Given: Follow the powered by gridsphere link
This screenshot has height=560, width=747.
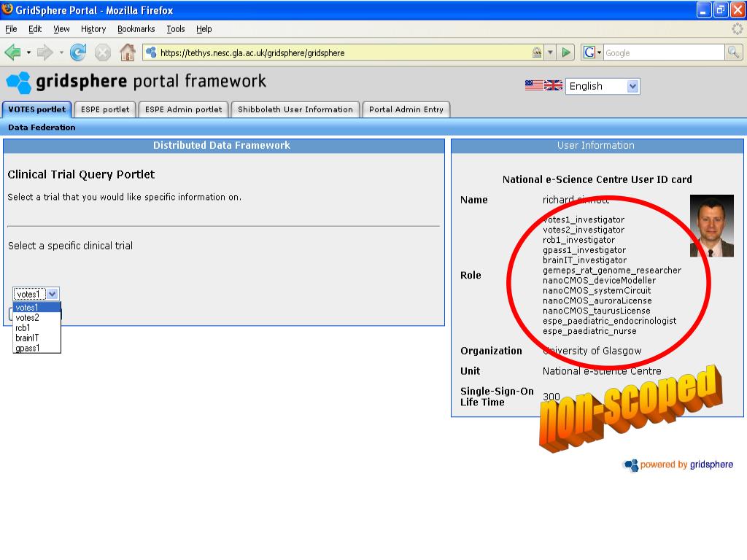Looking at the screenshot, I should [x=678, y=464].
